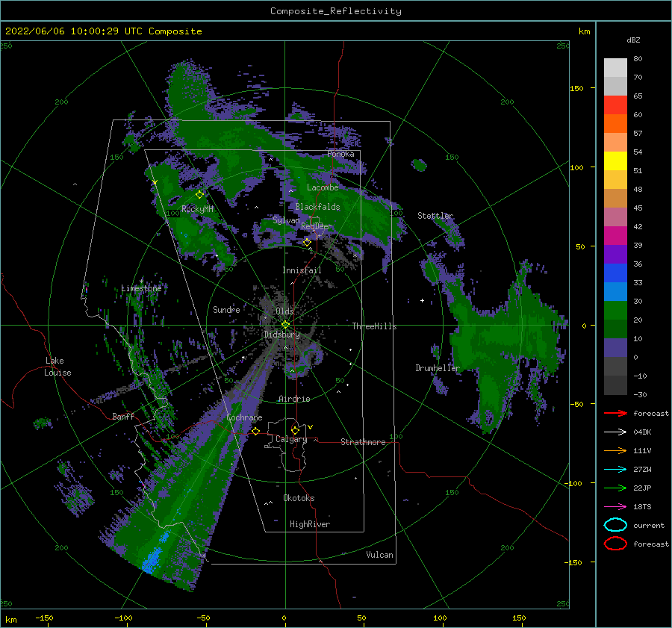
Task: Click the Sundre town label
Action: tap(226, 309)
